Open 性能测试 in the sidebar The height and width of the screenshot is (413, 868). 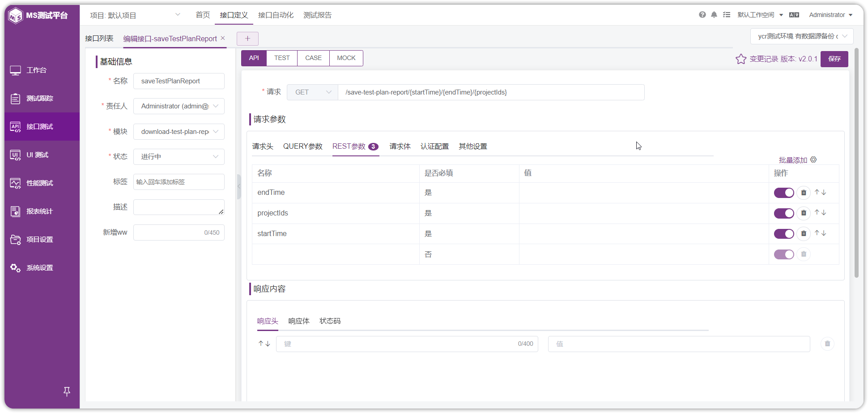tap(42, 183)
